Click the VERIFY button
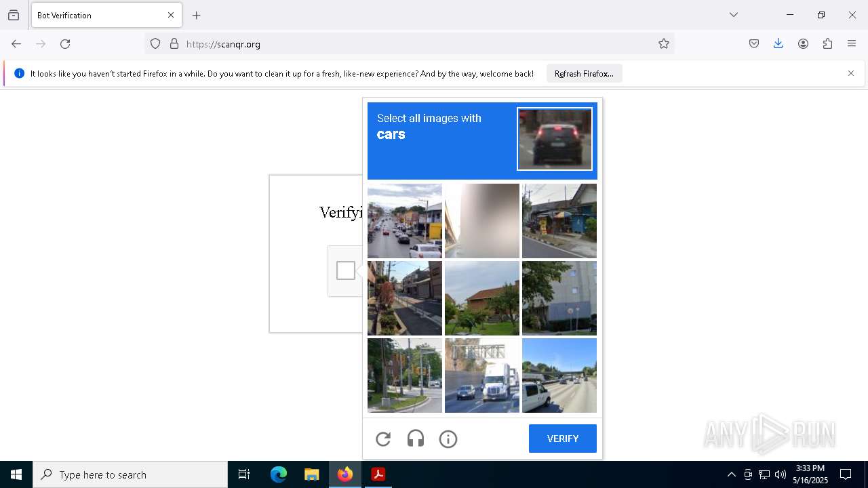Viewport: 868px width, 488px height. (563, 439)
